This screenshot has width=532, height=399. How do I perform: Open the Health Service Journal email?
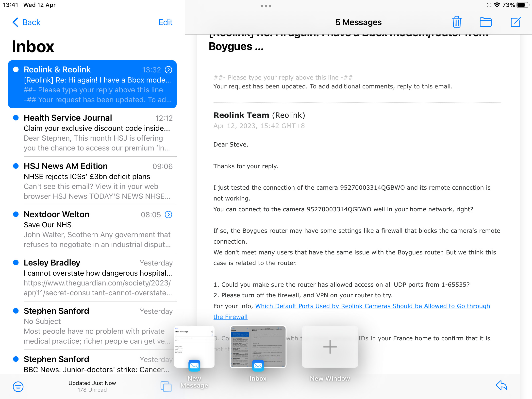(93, 133)
